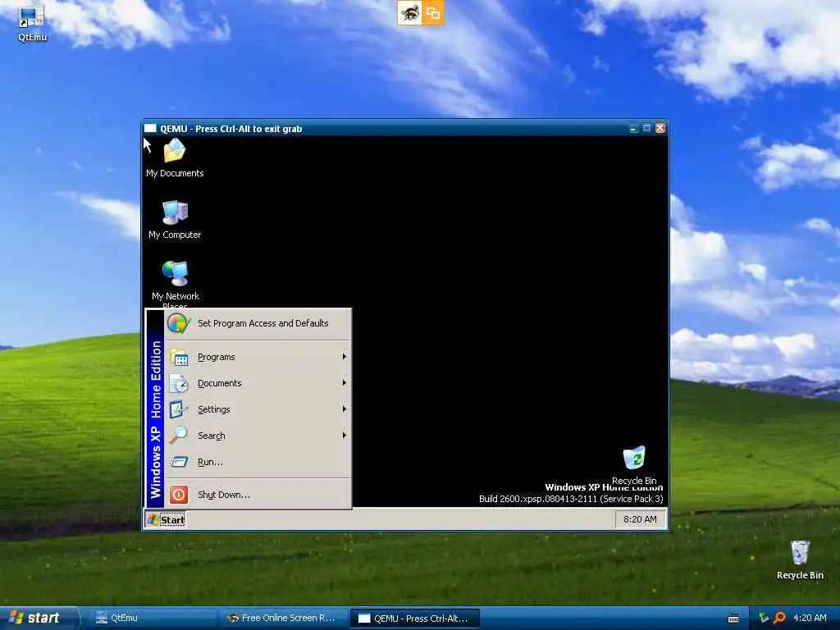Expand the Documents submenu arrow
Viewport: 840px width, 630px height.
coord(345,383)
